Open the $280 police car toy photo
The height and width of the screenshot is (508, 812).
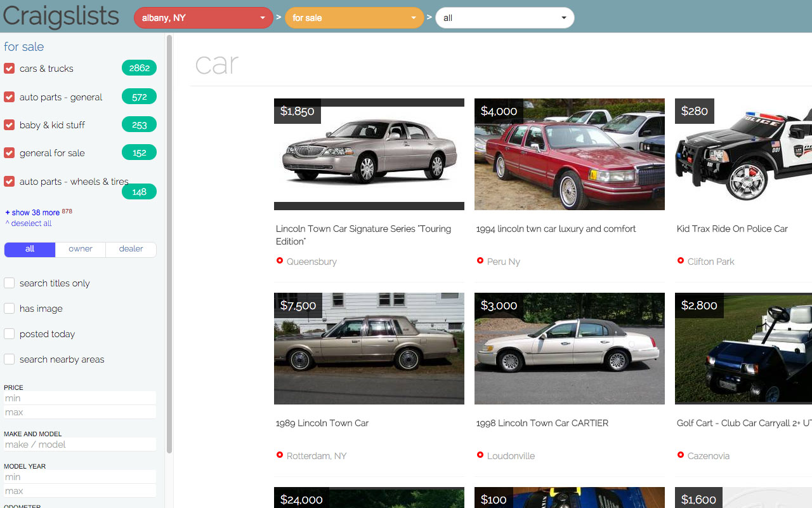pyautogui.click(x=743, y=154)
